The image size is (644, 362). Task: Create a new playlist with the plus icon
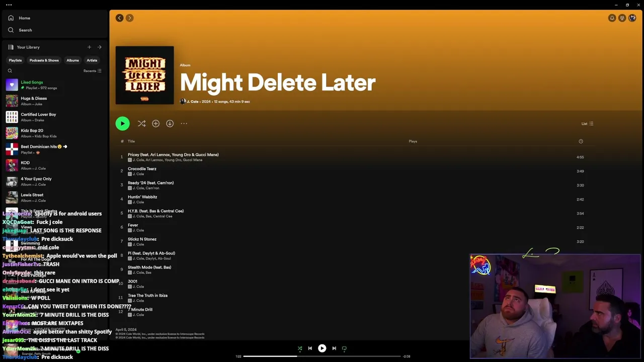(x=89, y=47)
